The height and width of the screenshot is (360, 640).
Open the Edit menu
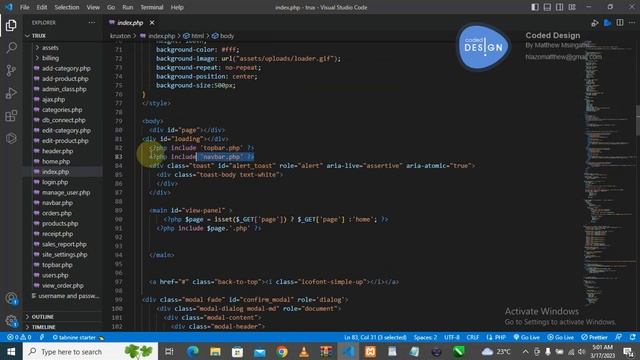[x=42, y=7]
